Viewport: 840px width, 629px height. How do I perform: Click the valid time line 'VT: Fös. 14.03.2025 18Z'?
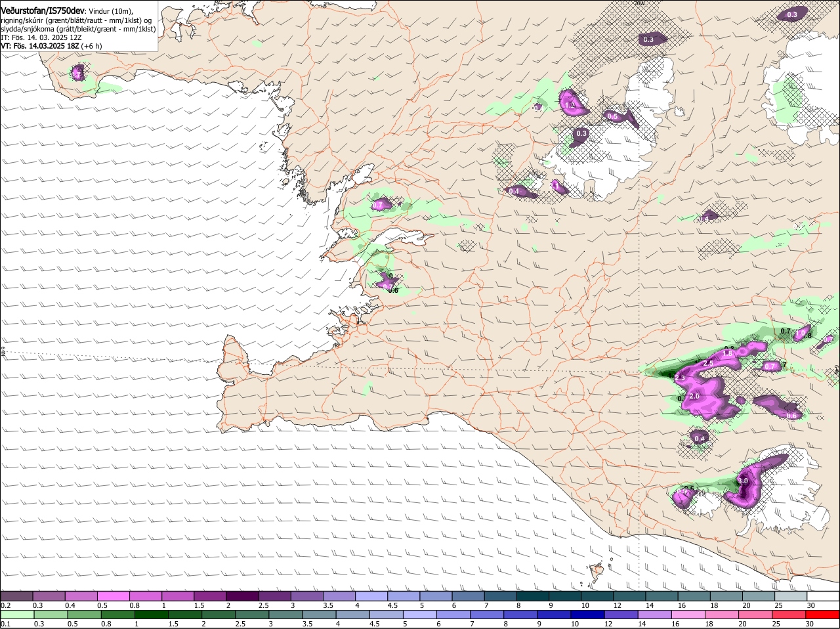(x=40, y=47)
